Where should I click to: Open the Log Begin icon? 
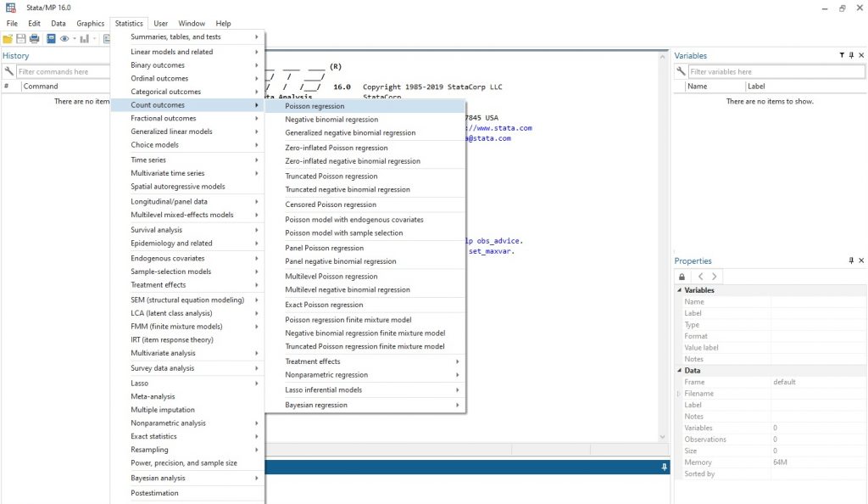(x=51, y=37)
